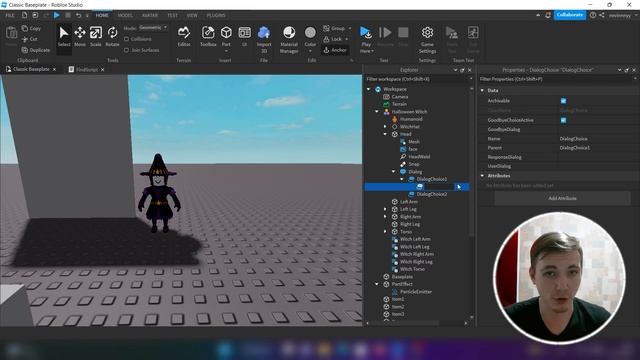Collapse the PartEffect node

[x=377, y=284]
